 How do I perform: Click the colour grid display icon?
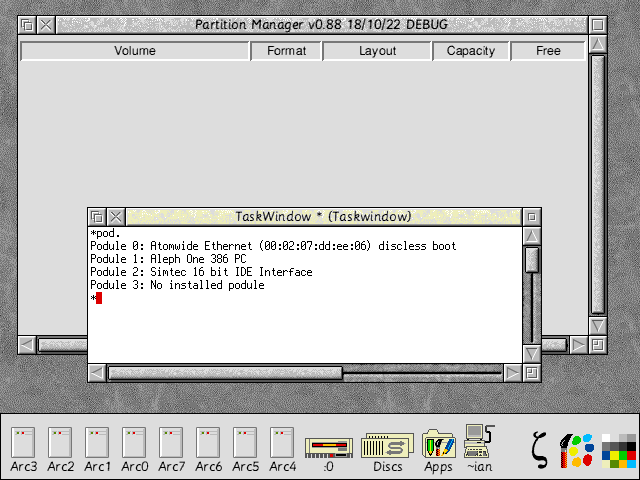point(619,451)
